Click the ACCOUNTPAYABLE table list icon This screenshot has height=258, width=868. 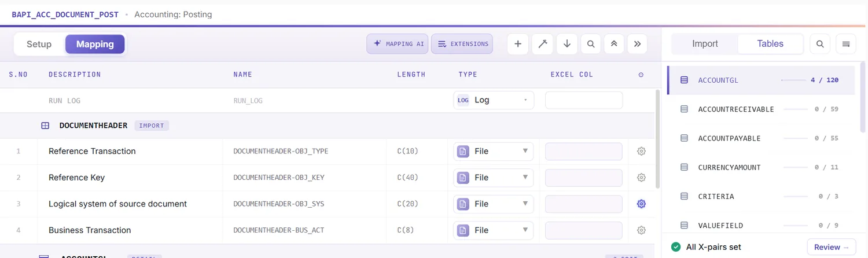tap(684, 138)
